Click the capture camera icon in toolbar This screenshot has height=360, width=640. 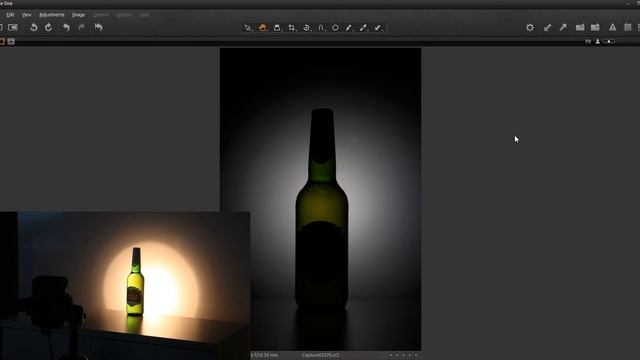13,27
